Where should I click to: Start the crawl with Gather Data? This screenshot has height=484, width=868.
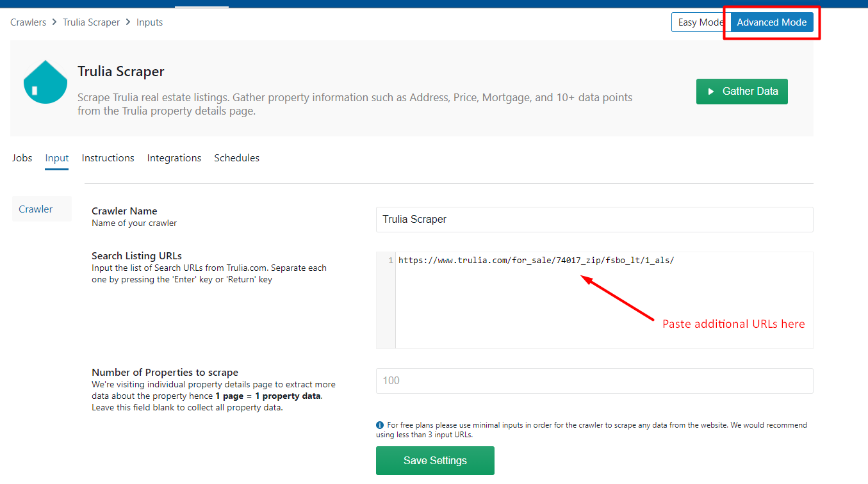pyautogui.click(x=742, y=92)
